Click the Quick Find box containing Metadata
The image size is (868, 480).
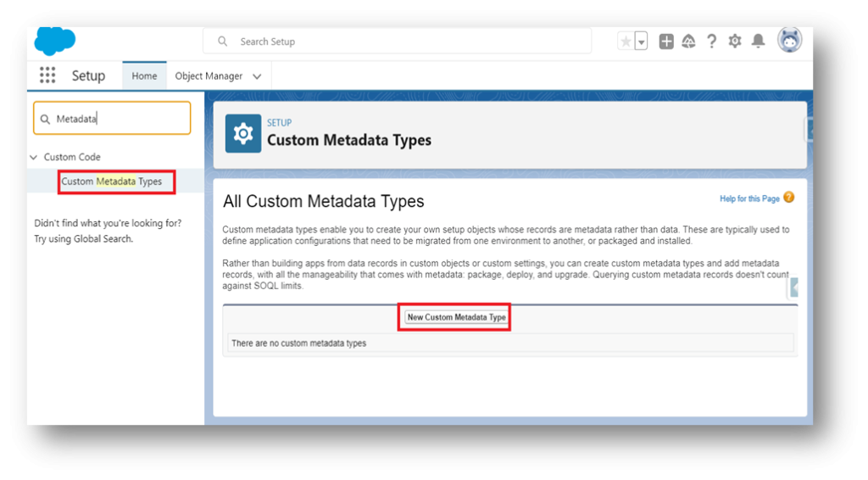tap(112, 119)
